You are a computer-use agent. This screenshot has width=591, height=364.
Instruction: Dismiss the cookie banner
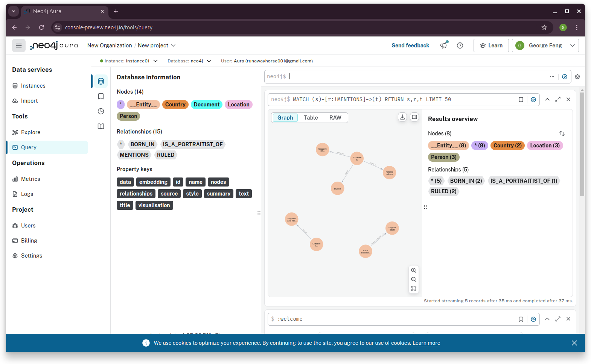pos(574,343)
